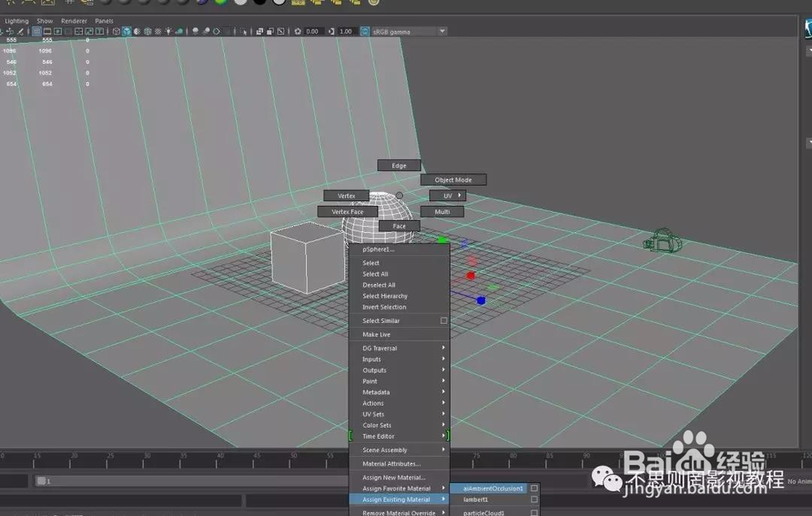Click the textured display icon
The width and height of the screenshot is (812, 516).
158,32
